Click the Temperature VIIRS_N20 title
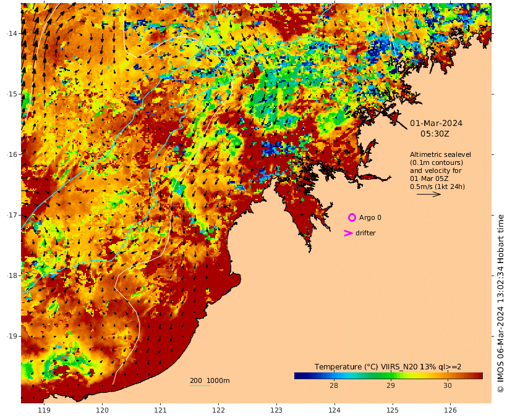507x420 pixels. (x=388, y=367)
